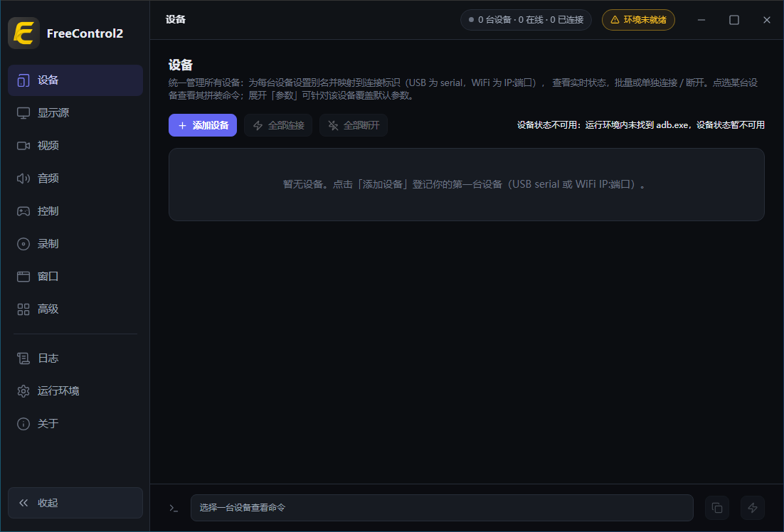Click the terminal prompt icon
This screenshot has height=532, width=784.
point(174,508)
